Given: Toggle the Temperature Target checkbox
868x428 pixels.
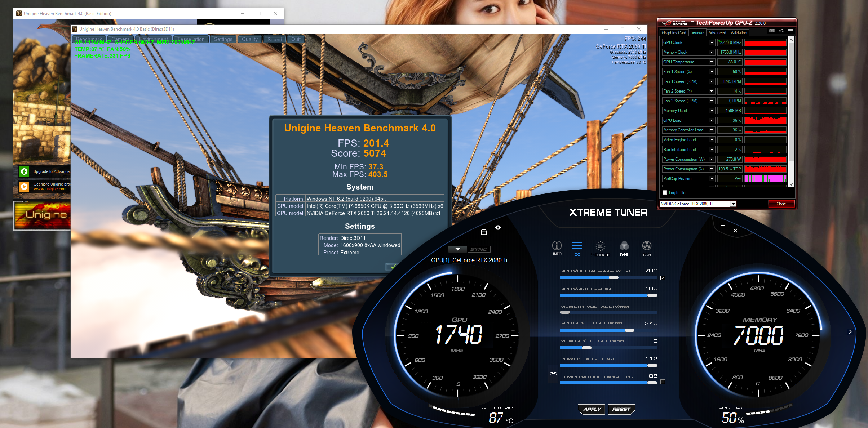Looking at the screenshot, I should pos(663,382).
